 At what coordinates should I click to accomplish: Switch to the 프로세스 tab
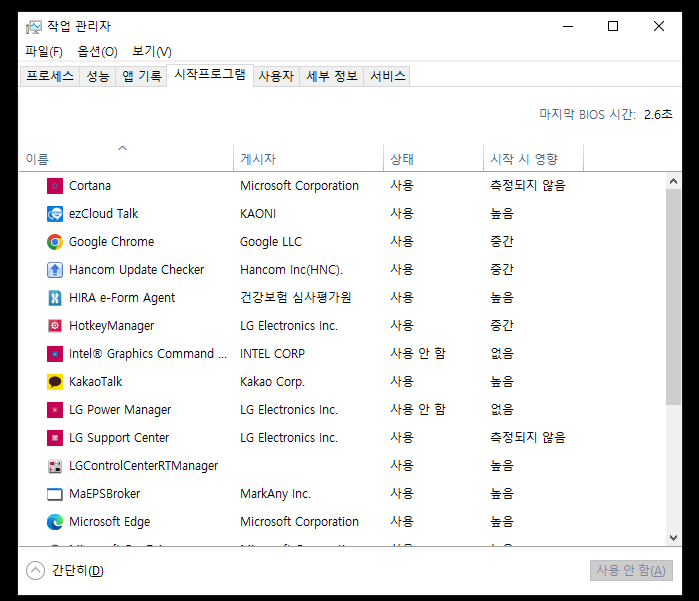point(50,76)
